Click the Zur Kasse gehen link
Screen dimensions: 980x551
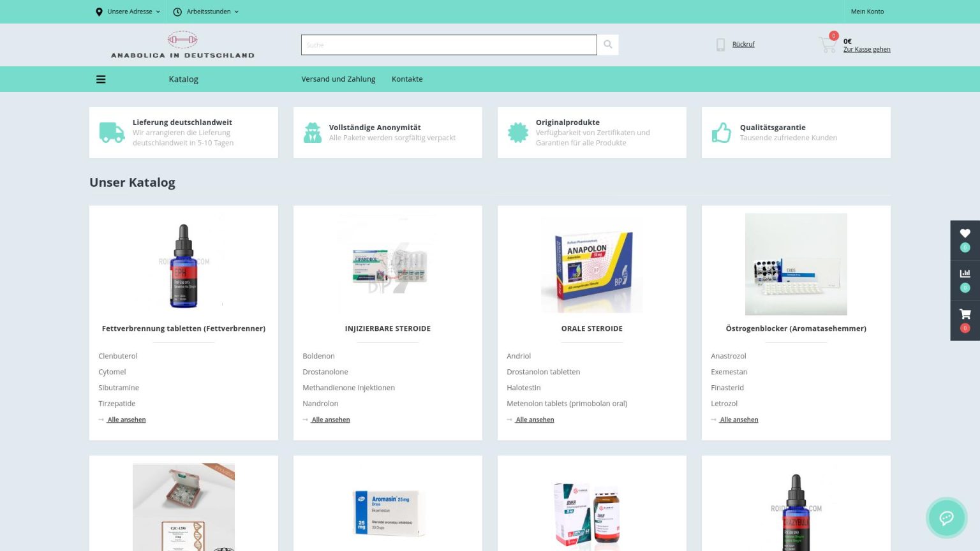point(866,50)
